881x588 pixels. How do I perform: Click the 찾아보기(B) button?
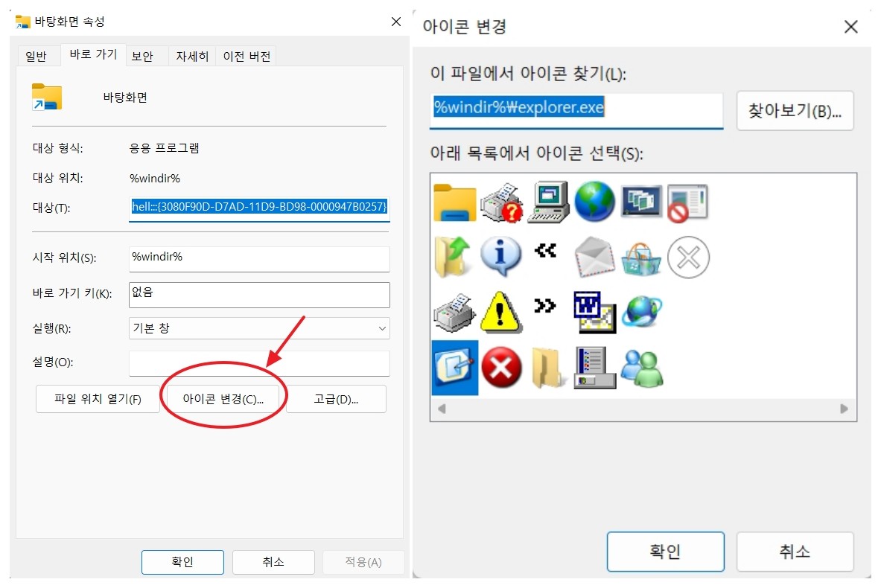[x=795, y=110]
